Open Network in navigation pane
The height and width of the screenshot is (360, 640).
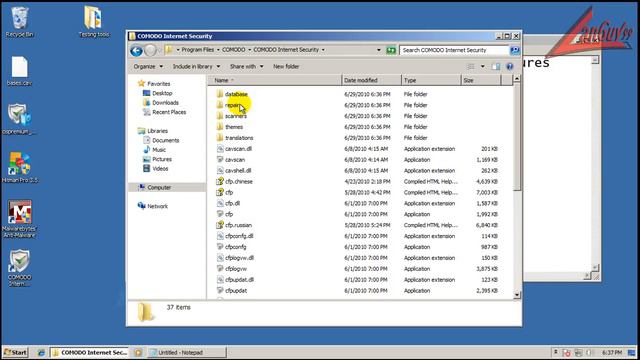tap(157, 206)
